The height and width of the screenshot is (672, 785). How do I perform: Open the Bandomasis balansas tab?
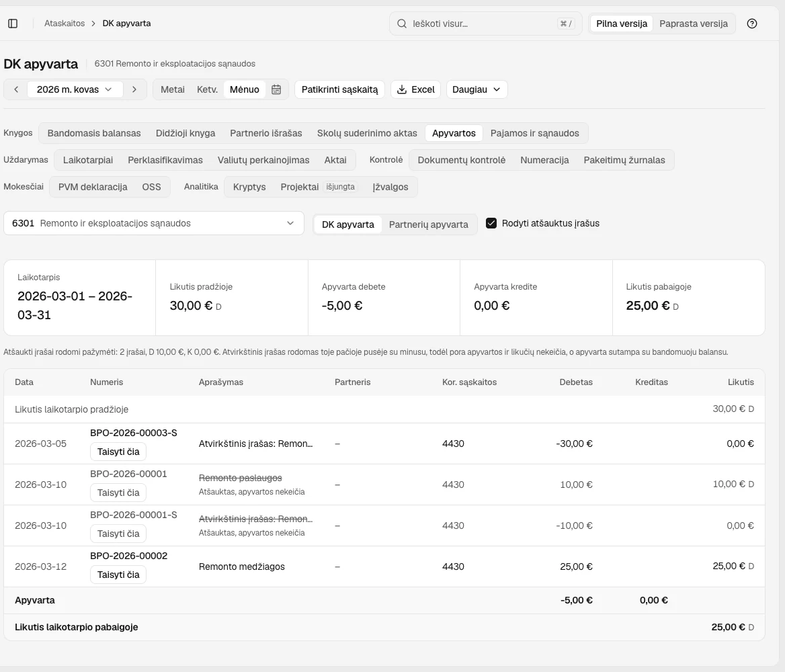(94, 133)
